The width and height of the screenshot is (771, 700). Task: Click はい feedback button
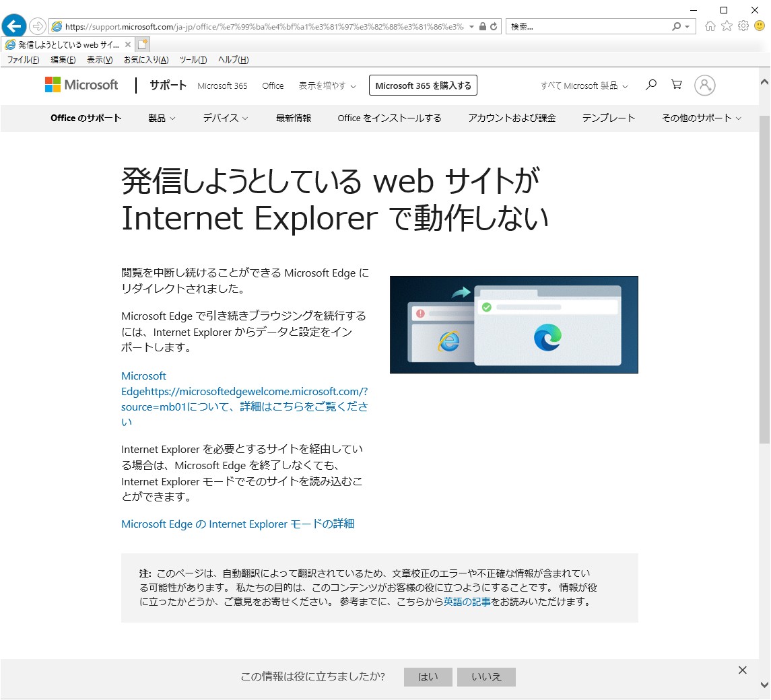(428, 677)
